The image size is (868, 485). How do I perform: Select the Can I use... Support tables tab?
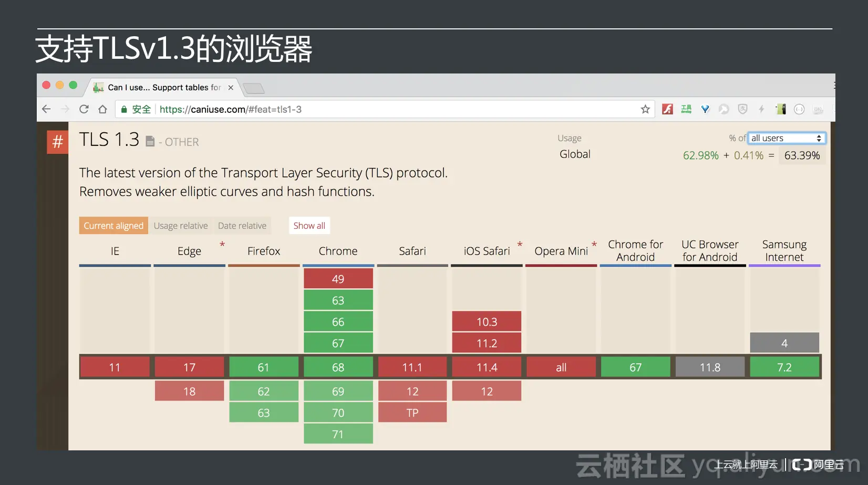point(164,88)
